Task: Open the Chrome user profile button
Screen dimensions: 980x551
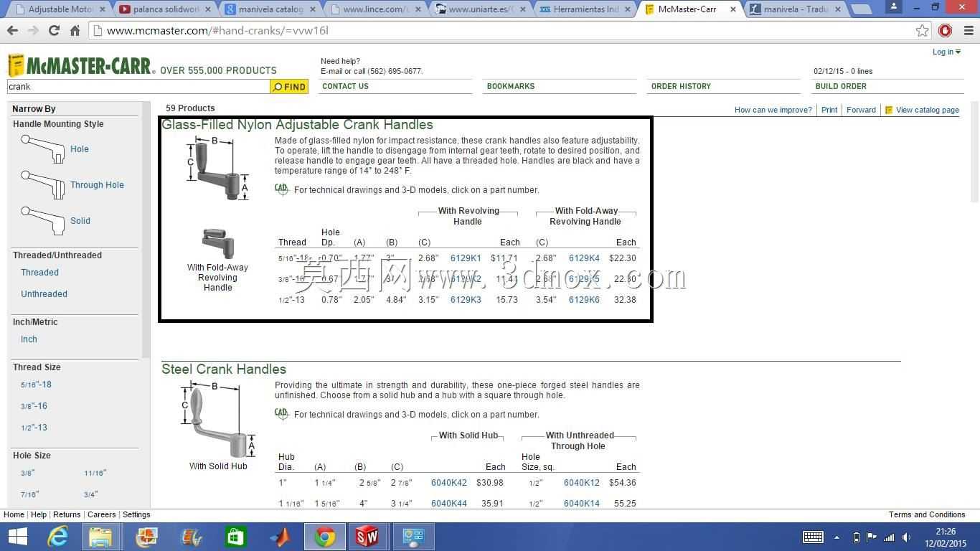Action: point(894,6)
